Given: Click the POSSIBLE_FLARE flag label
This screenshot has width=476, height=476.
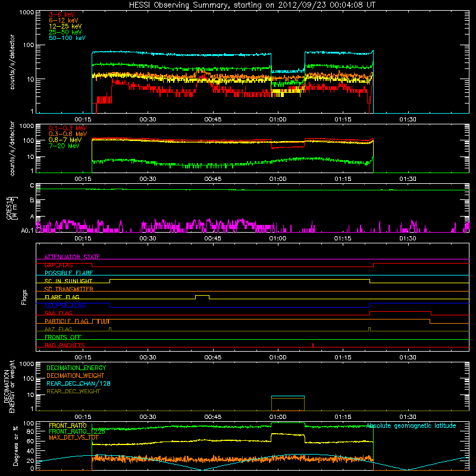Looking at the screenshot, I should coord(68,273).
